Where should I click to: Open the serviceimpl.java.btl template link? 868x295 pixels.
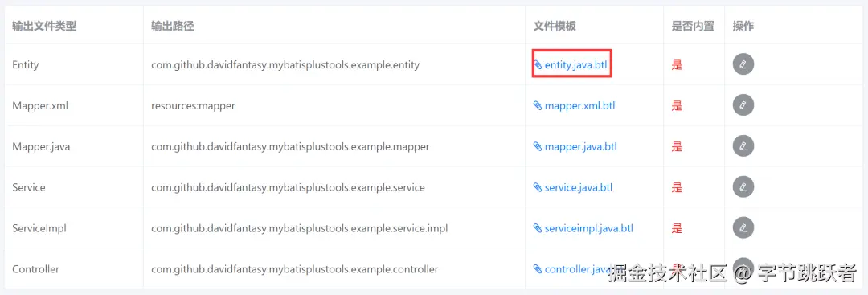[588, 228]
